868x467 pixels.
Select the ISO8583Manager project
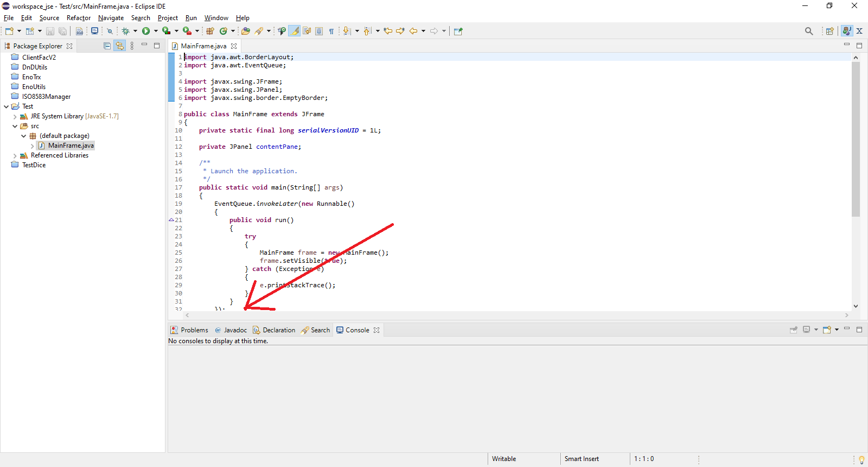tap(46, 97)
